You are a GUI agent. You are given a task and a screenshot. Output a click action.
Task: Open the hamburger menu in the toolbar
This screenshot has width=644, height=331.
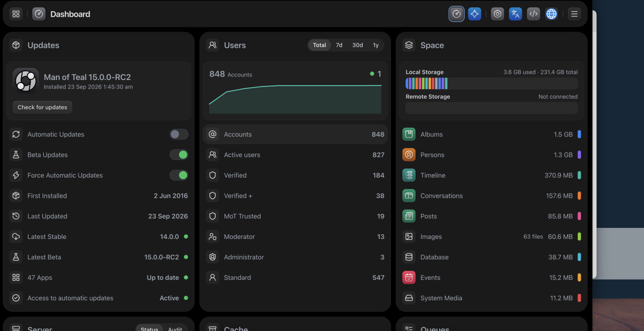(574, 14)
